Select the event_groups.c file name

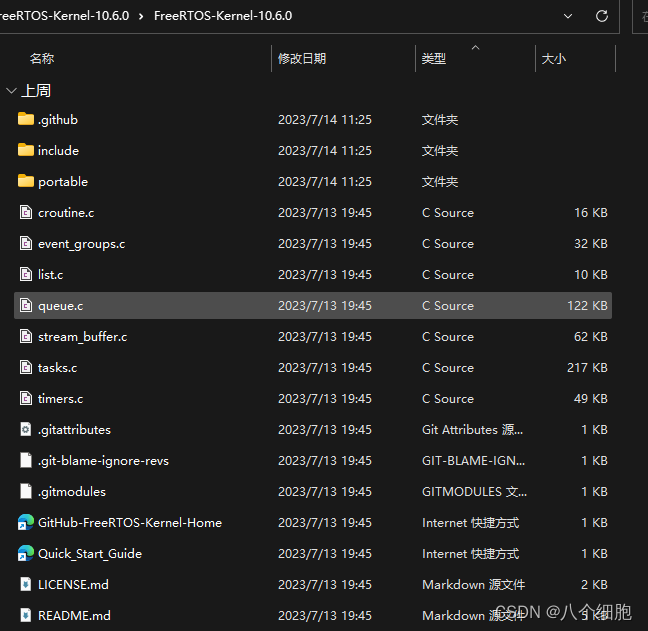[81, 244]
